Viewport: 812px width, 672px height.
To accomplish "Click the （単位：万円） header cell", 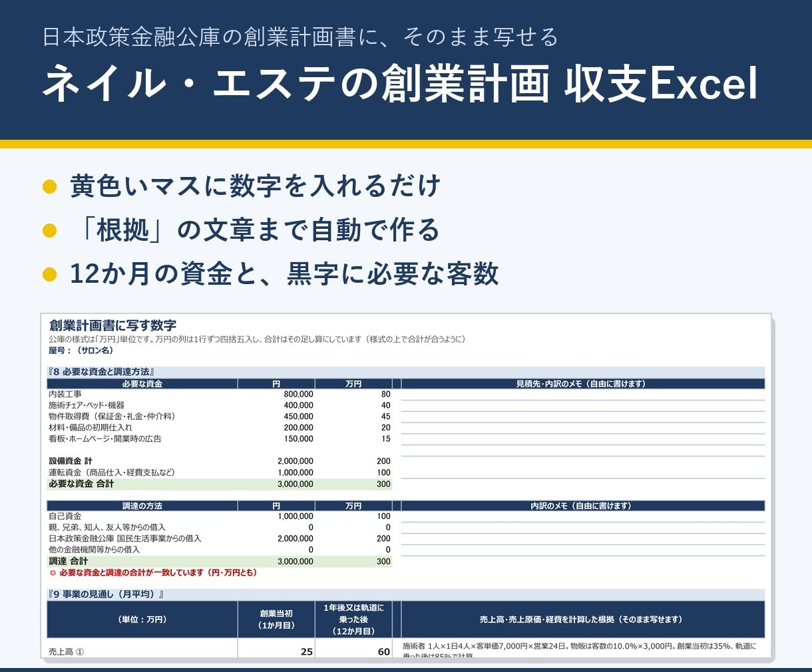I will tap(142, 619).
